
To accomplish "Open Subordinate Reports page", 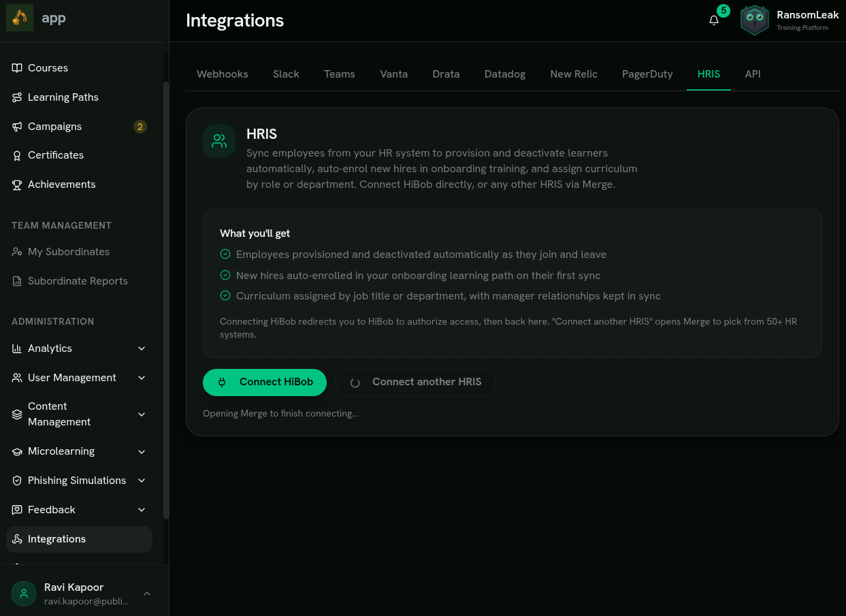I will (79, 281).
